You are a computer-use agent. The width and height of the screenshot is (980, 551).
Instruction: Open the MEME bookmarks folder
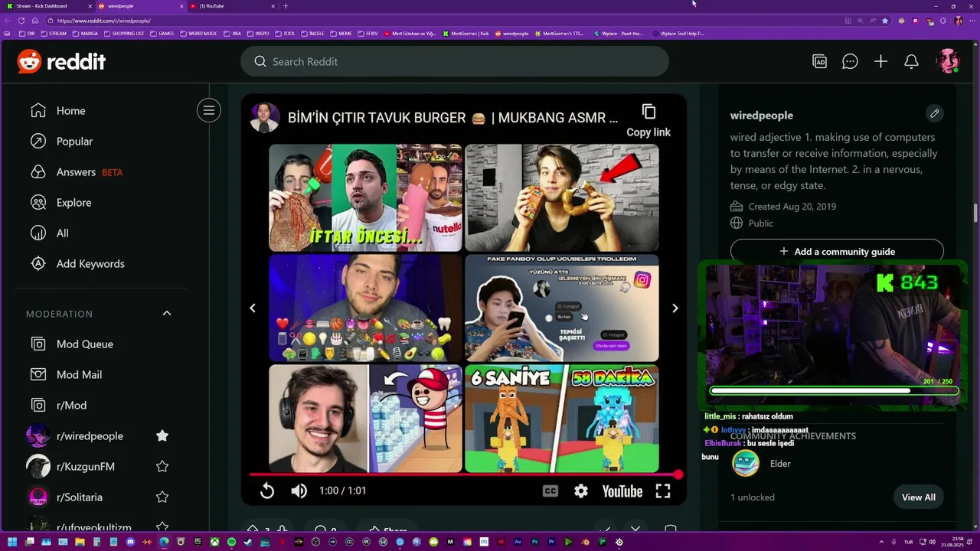[x=340, y=34]
